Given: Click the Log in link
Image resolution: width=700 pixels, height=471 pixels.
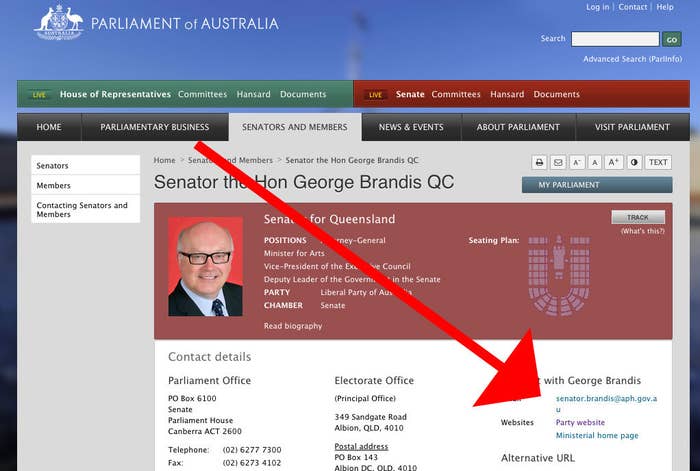Looking at the screenshot, I should 598,7.
